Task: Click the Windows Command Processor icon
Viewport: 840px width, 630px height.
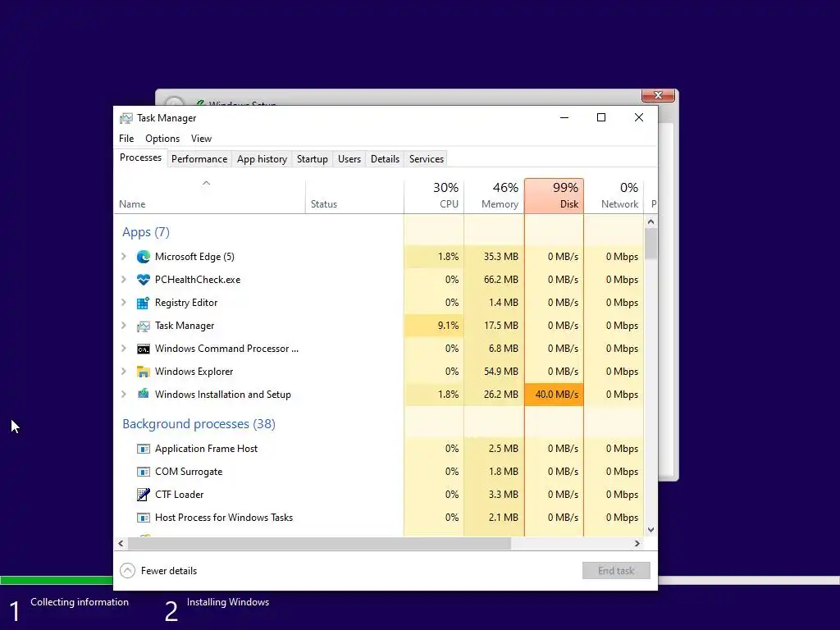Action: click(x=143, y=349)
